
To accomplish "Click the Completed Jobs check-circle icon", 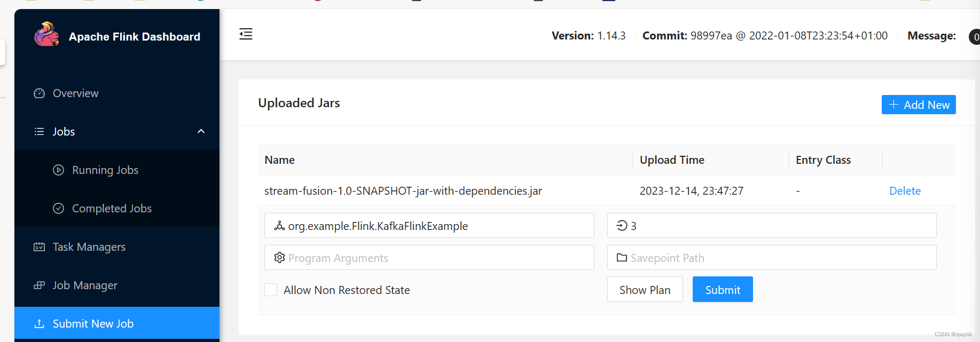I will (x=59, y=209).
